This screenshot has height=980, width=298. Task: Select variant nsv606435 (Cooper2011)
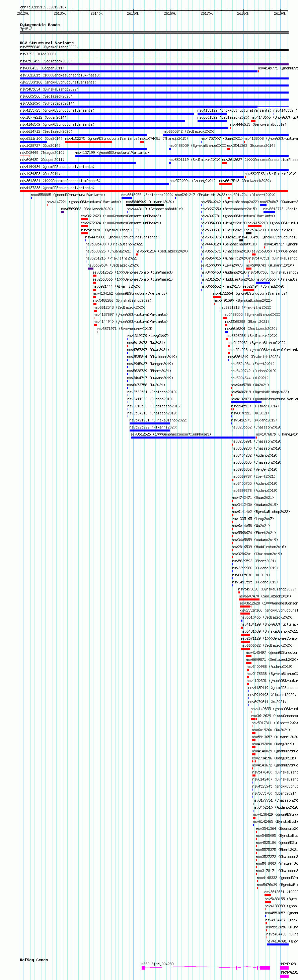click(42, 160)
